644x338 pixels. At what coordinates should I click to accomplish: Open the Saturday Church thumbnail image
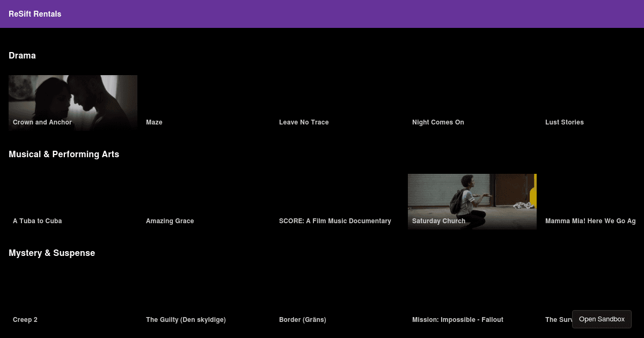point(472,201)
